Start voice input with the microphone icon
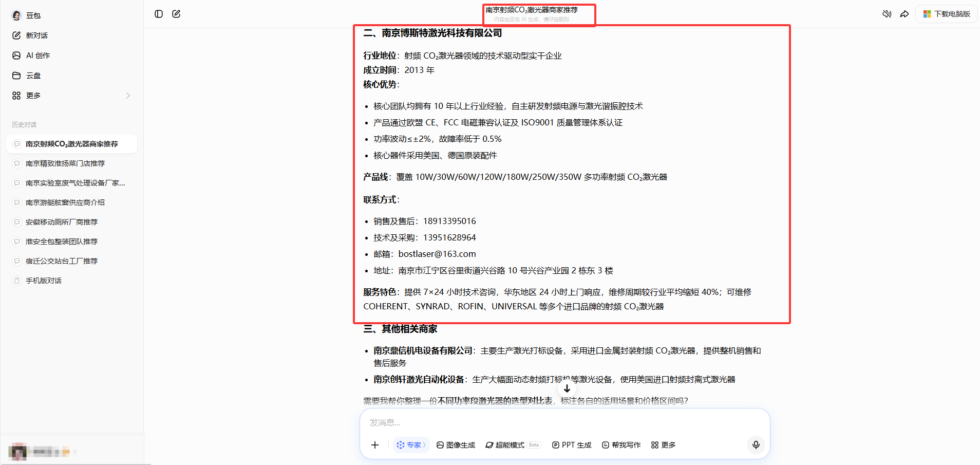The height and width of the screenshot is (465, 980). click(756, 445)
